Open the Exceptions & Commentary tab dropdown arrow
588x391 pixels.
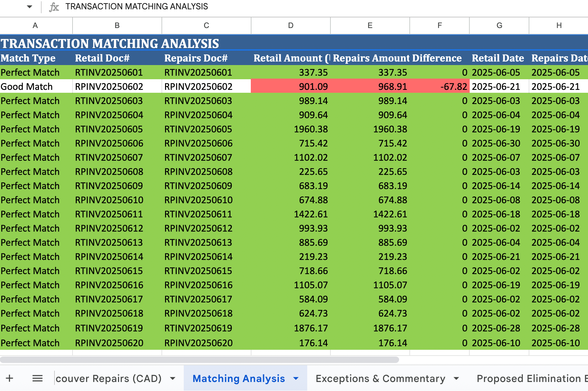pos(456,378)
